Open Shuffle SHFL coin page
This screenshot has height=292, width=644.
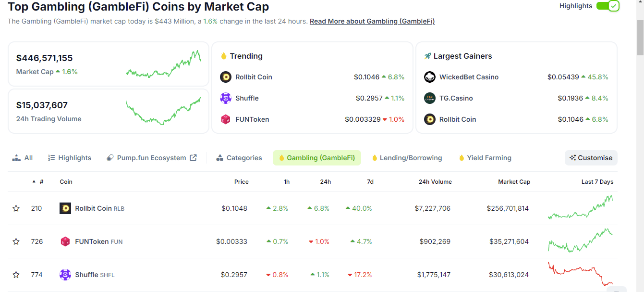click(x=95, y=275)
